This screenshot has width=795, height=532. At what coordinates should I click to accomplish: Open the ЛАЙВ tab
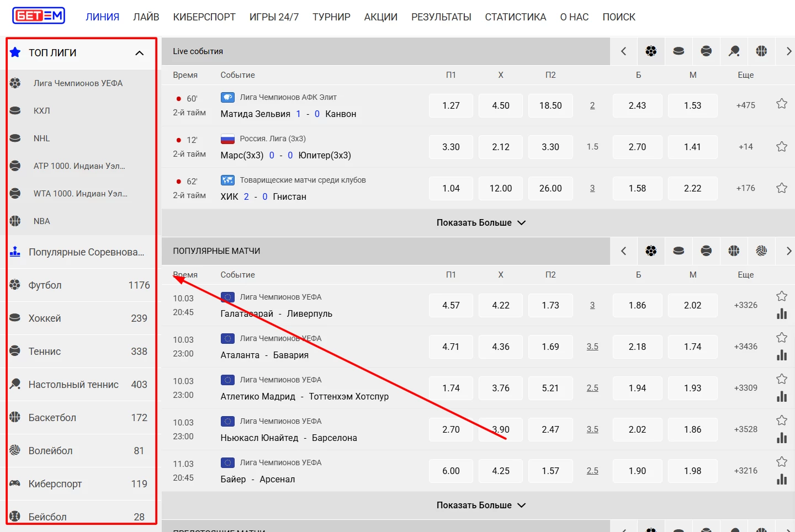[146, 17]
